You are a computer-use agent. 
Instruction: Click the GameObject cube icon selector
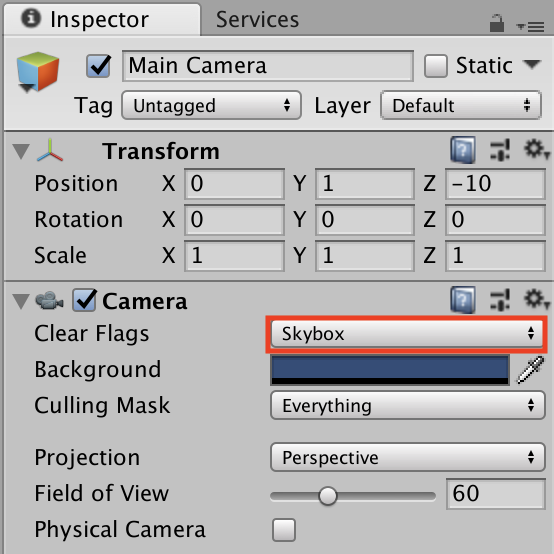[x=37, y=72]
